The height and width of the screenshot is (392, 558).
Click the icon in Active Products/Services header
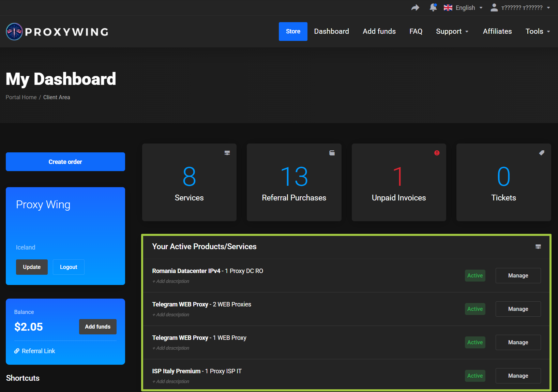[x=538, y=246]
